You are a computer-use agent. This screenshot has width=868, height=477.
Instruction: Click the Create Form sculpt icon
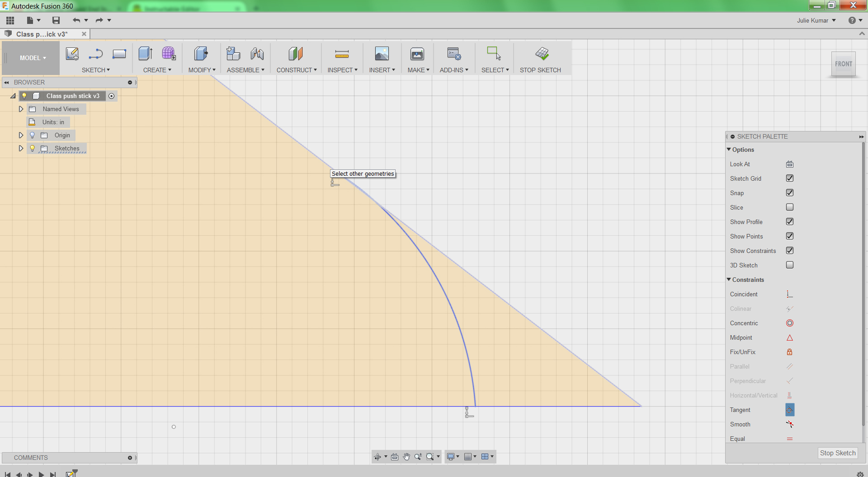(x=169, y=54)
